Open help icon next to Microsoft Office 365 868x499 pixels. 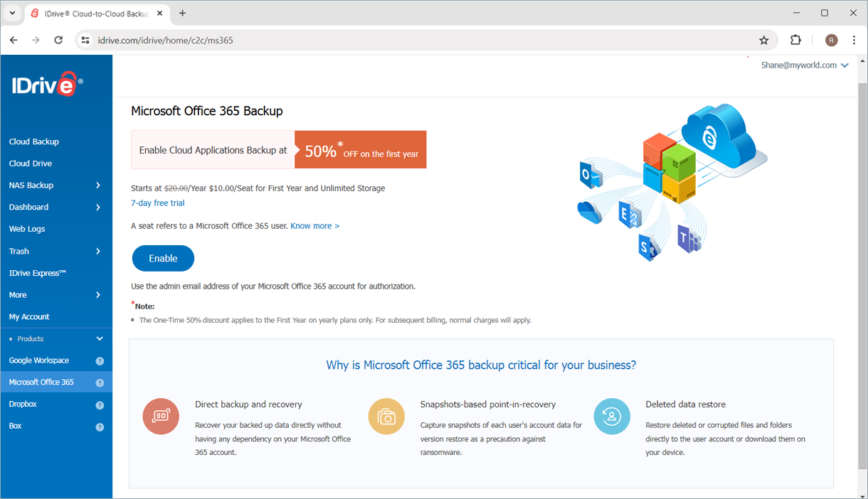(100, 383)
